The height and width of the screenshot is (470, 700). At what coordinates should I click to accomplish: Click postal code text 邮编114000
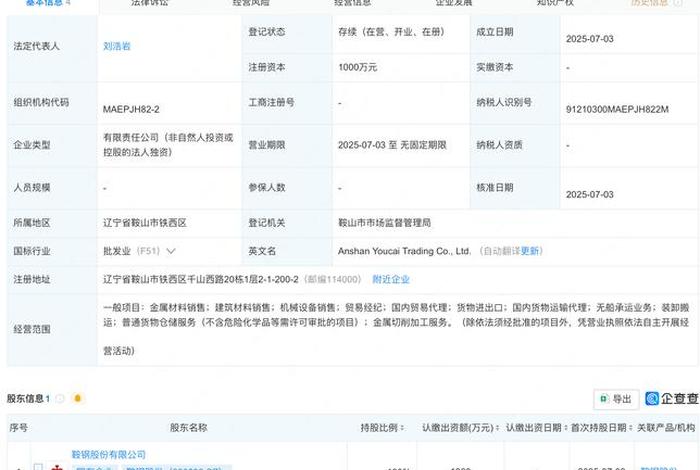333,279
